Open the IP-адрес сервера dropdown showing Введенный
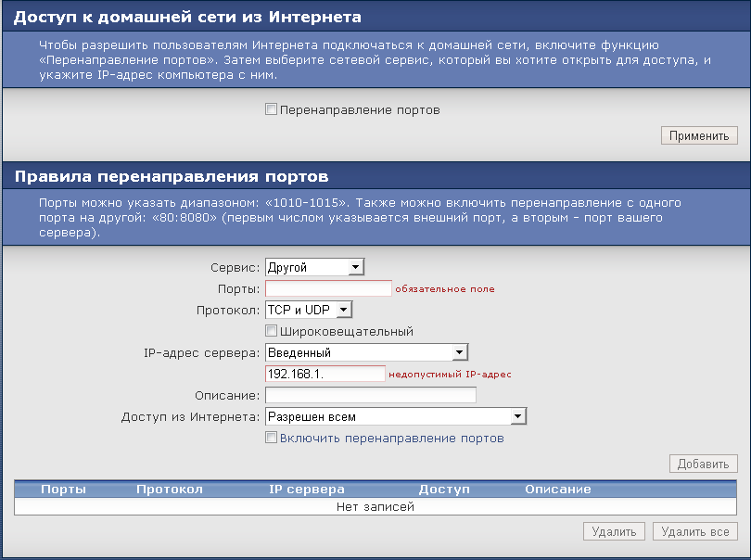751x560 pixels. (366, 352)
